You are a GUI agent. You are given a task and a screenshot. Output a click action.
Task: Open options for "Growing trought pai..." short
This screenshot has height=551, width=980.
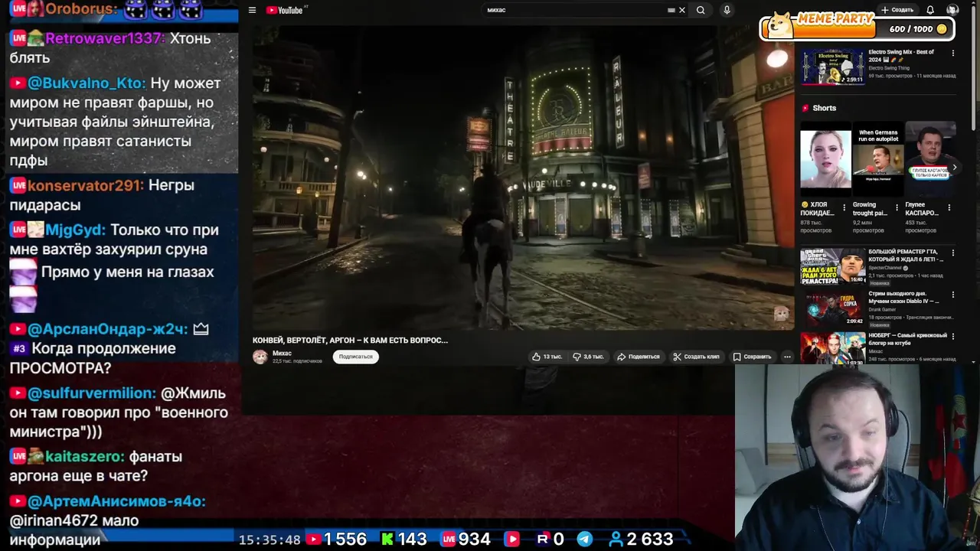tap(897, 207)
